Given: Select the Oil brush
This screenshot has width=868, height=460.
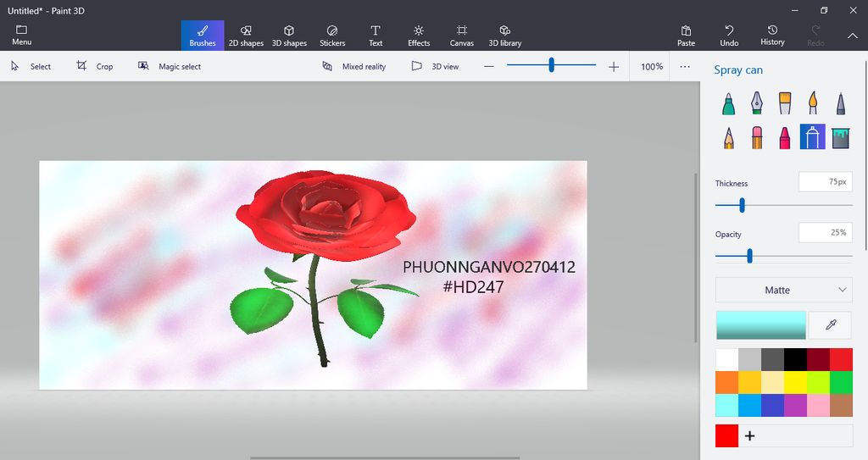Looking at the screenshot, I should pyautogui.click(x=785, y=103).
